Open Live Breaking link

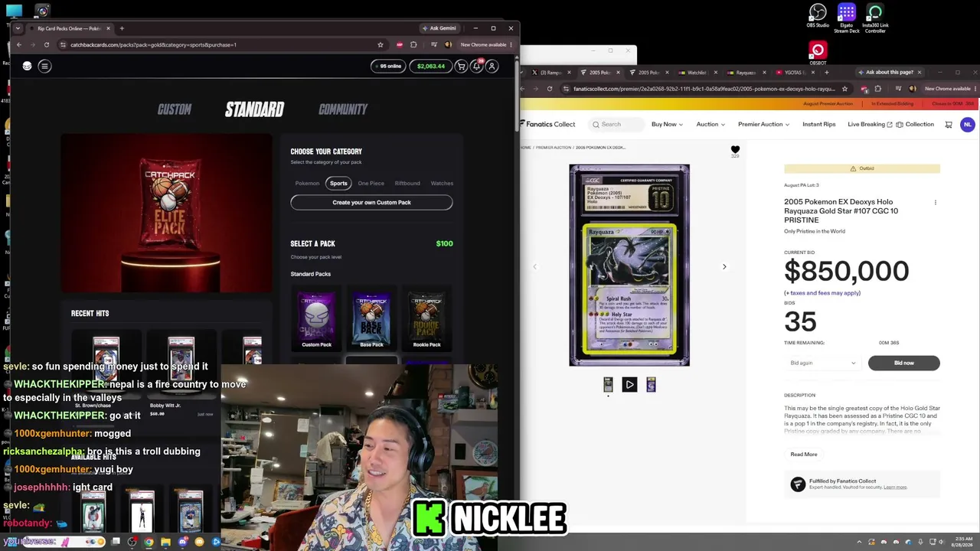point(870,125)
